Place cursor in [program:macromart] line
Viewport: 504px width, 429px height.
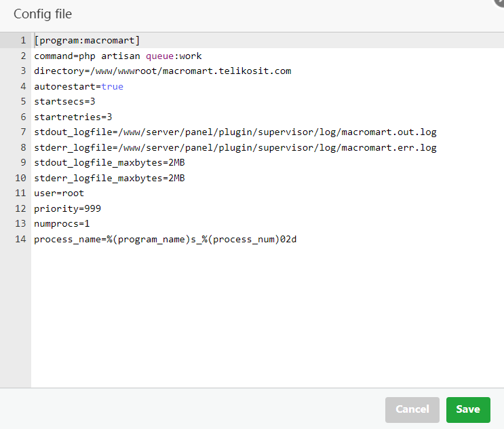[87, 41]
